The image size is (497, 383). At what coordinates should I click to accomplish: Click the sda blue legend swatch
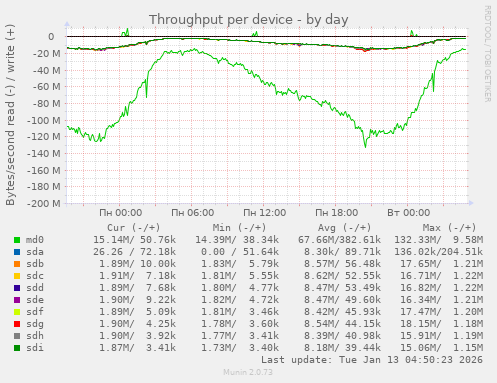point(17,252)
